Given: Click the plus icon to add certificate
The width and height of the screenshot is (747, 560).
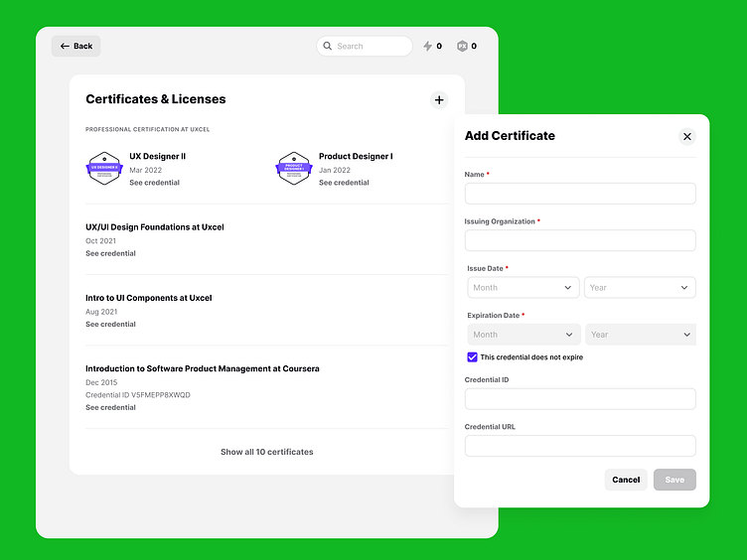Looking at the screenshot, I should pos(439,100).
